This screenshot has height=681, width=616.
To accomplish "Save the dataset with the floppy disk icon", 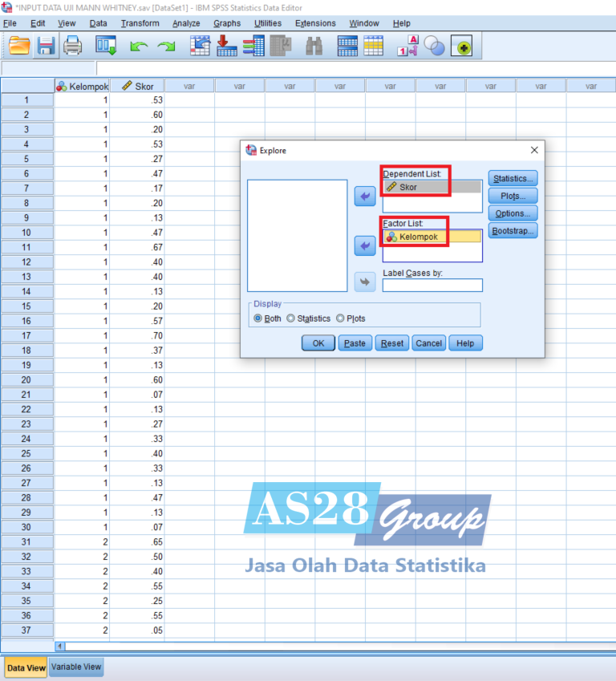I will 46,47.
